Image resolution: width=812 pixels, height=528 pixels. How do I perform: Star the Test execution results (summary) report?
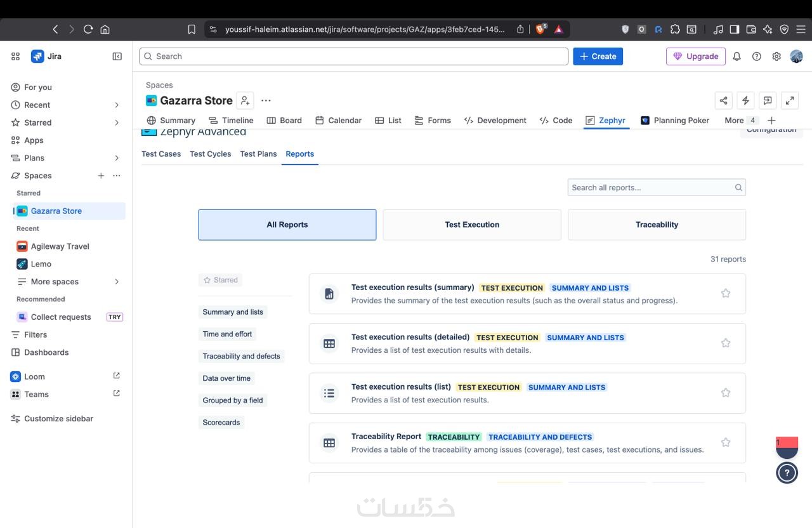click(x=726, y=293)
